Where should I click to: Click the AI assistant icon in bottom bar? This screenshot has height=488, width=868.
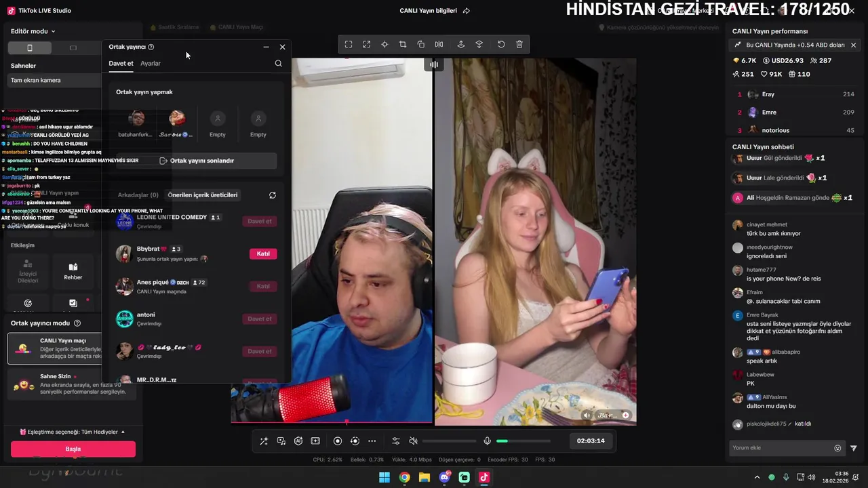298,441
